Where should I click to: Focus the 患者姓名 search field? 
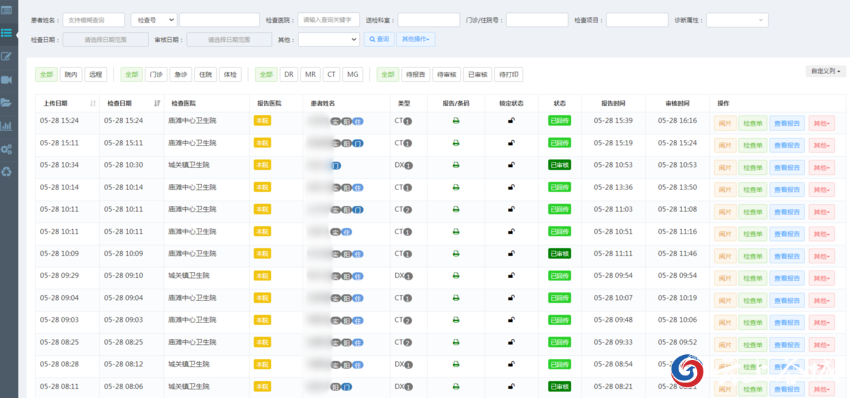pyautogui.click(x=94, y=20)
